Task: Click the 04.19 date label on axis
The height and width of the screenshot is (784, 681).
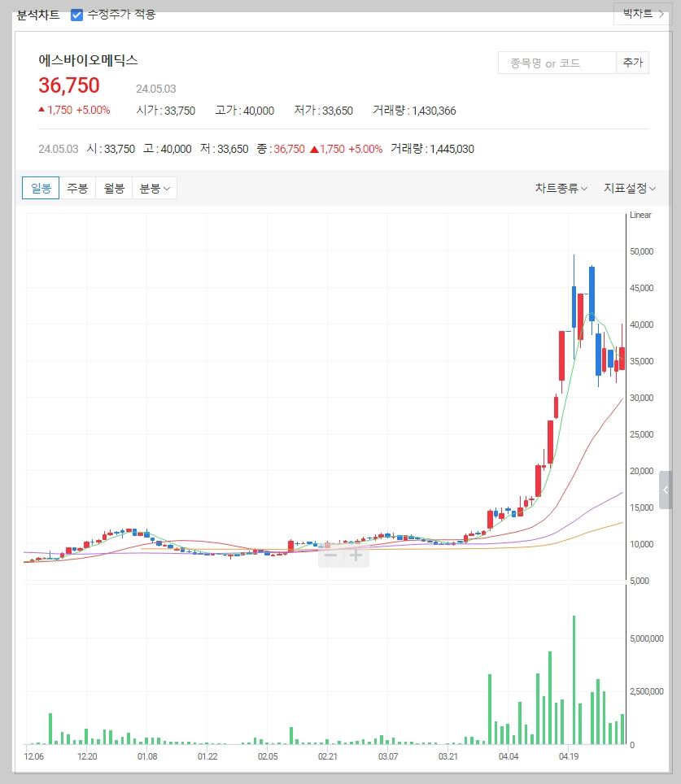Action: click(569, 756)
